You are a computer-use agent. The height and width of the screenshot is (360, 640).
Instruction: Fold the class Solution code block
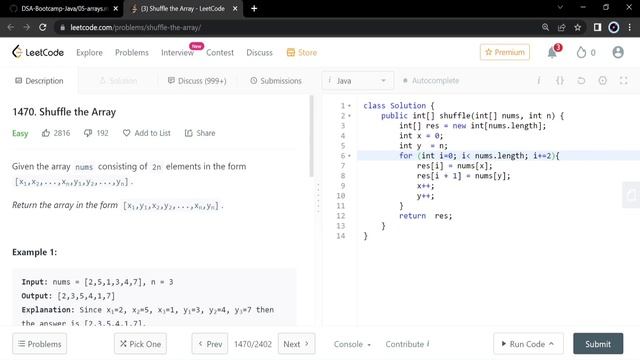click(349, 106)
